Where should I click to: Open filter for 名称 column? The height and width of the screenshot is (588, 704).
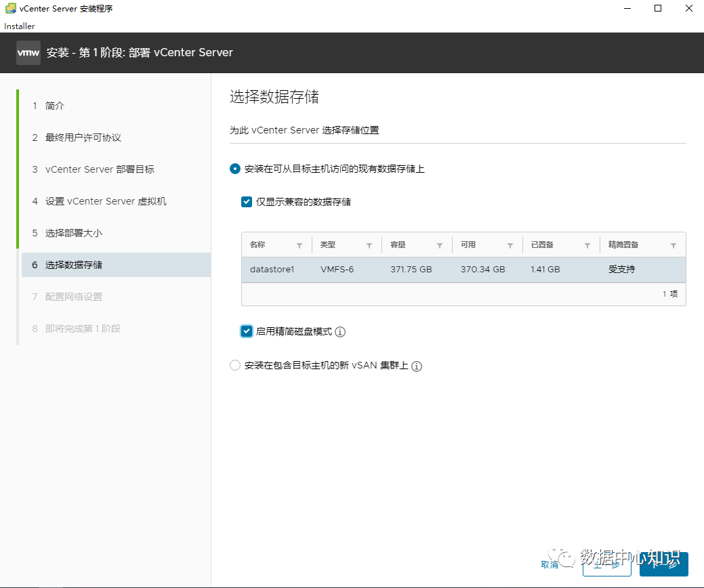[299, 245]
